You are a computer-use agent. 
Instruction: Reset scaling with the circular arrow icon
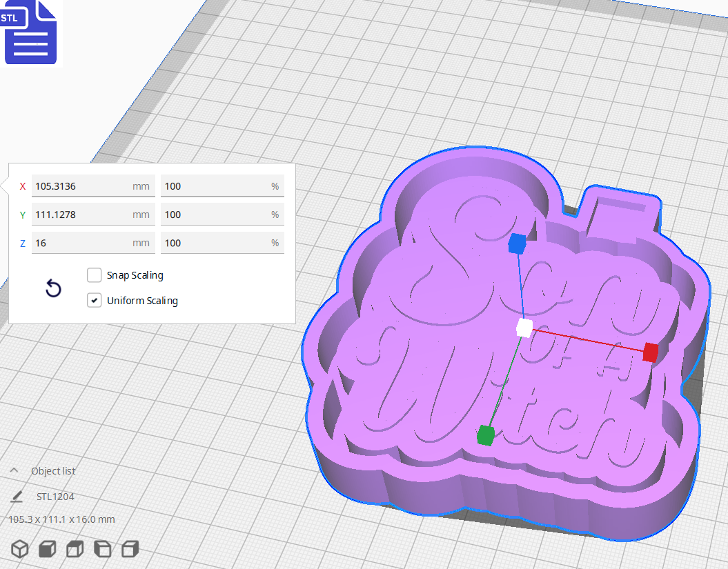[53, 288]
